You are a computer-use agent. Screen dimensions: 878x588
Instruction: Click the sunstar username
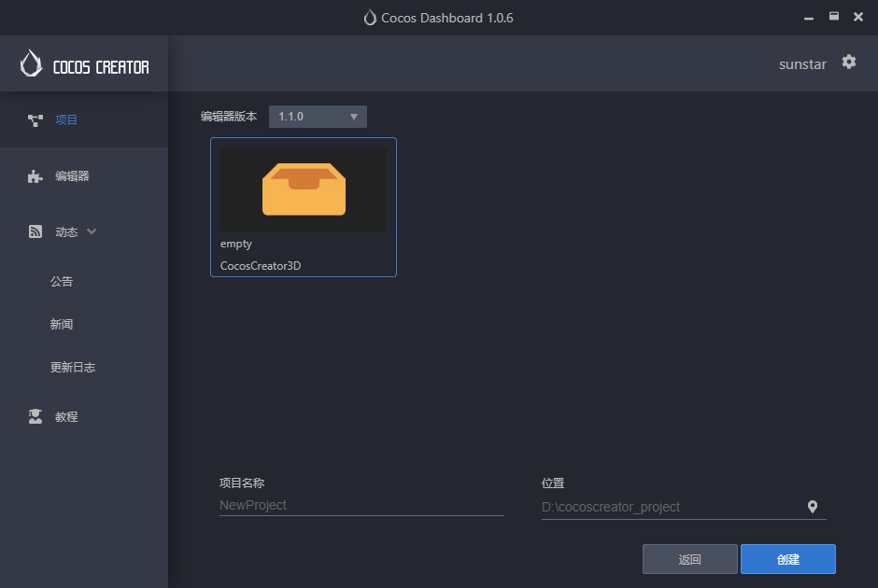(x=802, y=64)
